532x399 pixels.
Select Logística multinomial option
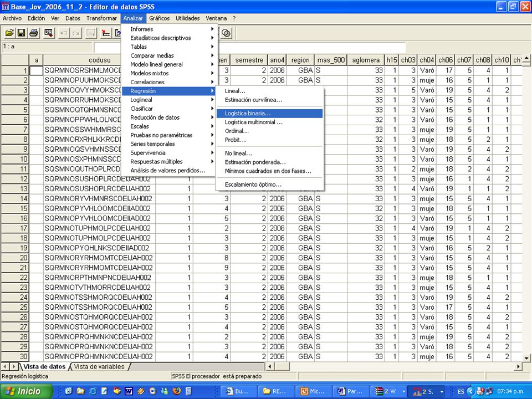click(269, 122)
